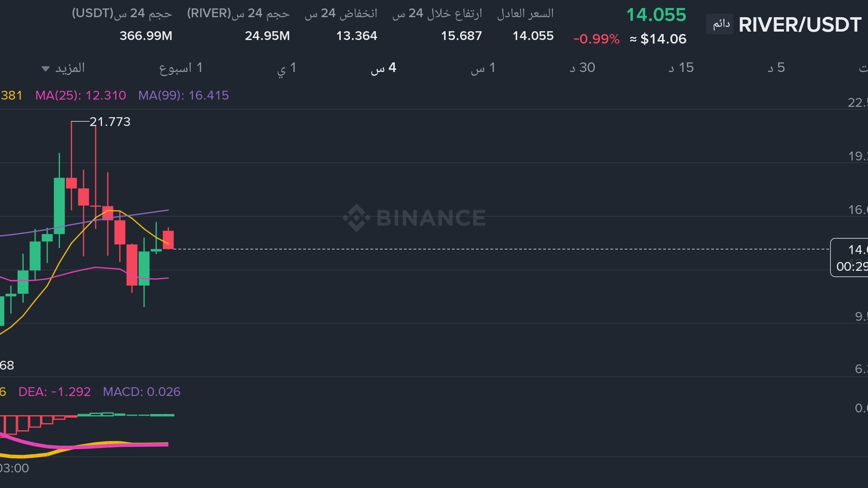Open the المزيد timeframe dropdown
The height and width of the screenshot is (488, 868).
point(70,68)
